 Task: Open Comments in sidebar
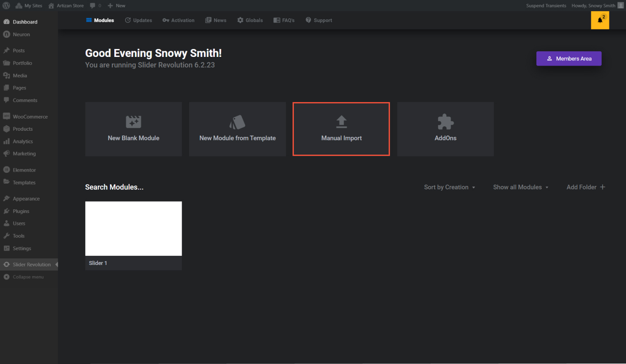click(29, 100)
